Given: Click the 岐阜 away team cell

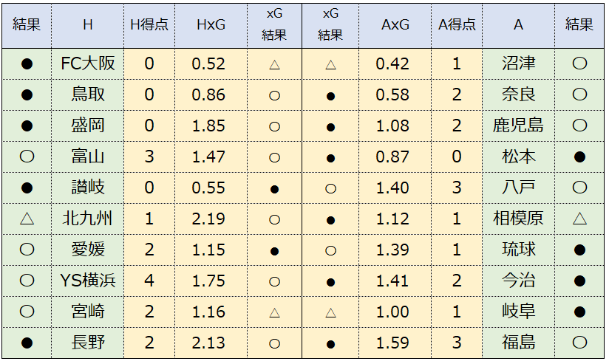Looking at the screenshot, I should click(518, 312).
